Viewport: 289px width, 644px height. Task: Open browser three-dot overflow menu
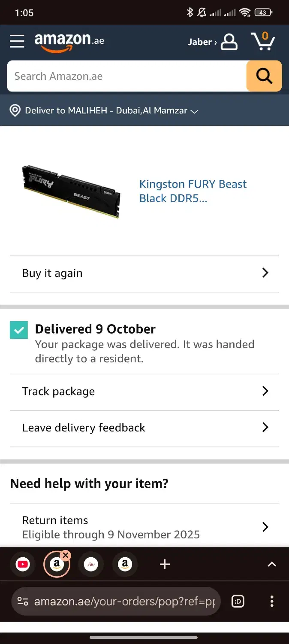click(272, 601)
